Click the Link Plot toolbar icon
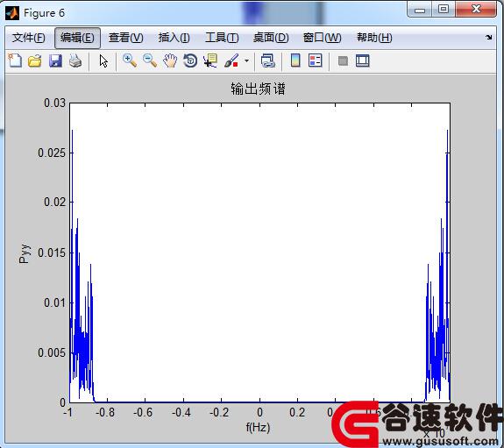 click(267, 60)
